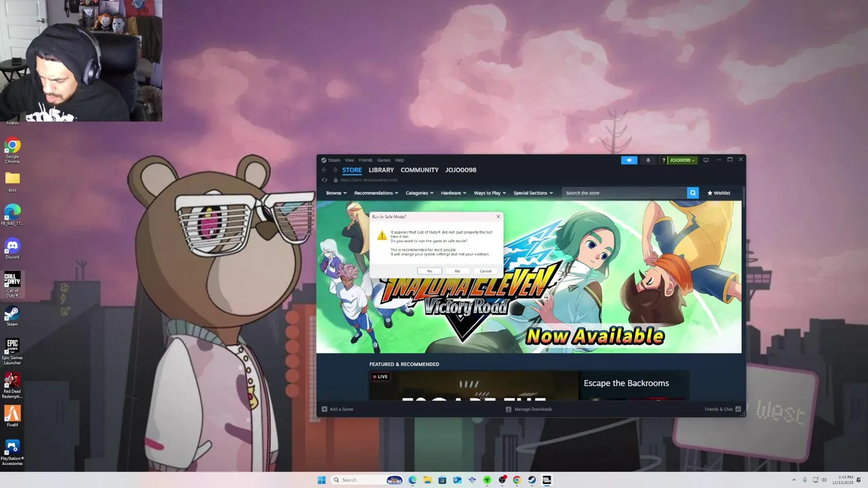Open the Steam menu in menu bar
Screen dimensions: 868x488
pyautogui.click(x=334, y=160)
